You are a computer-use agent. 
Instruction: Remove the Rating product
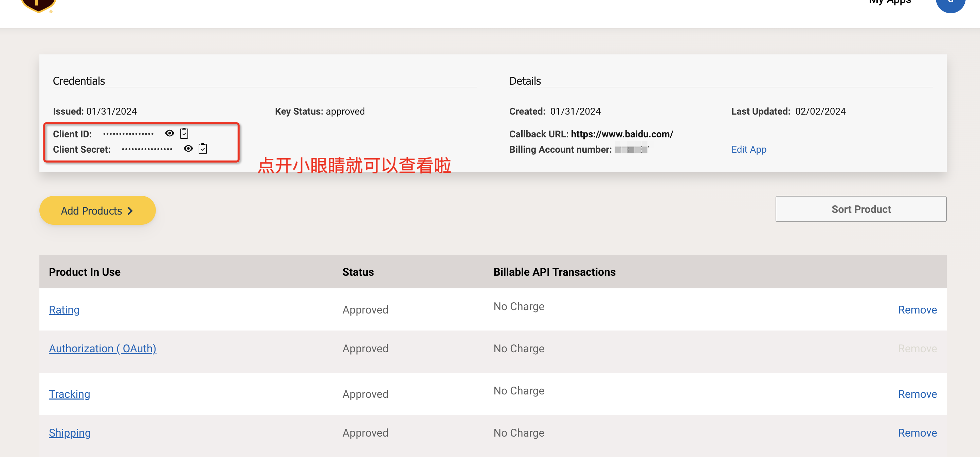click(x=917, y=310)
